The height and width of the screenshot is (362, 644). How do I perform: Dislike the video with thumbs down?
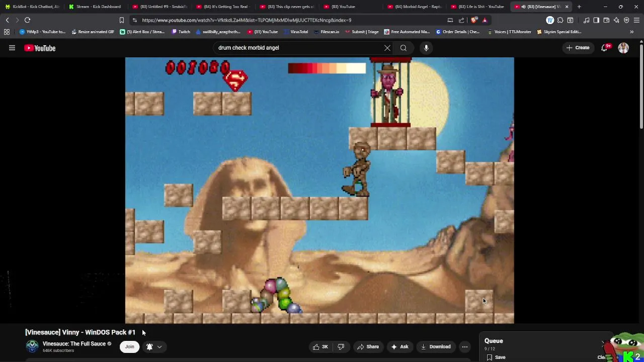[x=341, y=347]
